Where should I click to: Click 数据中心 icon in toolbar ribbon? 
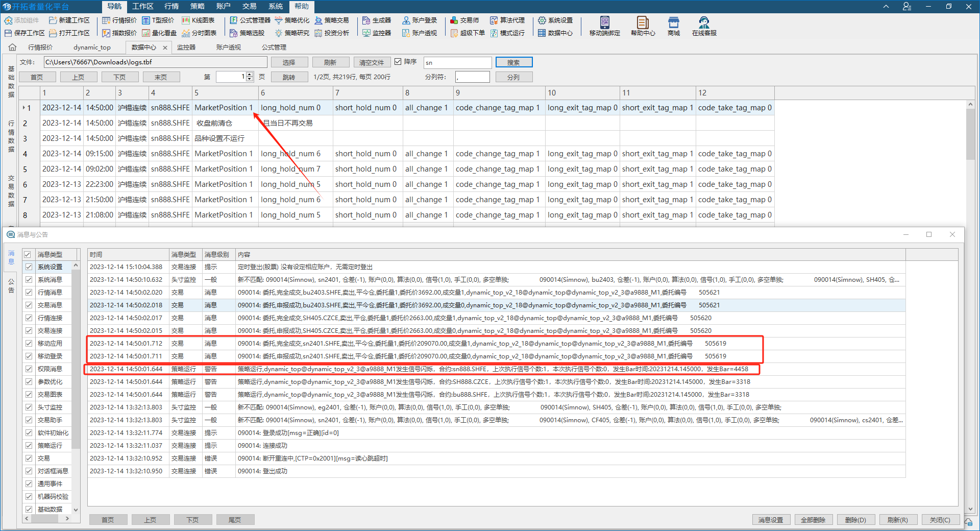555,33
